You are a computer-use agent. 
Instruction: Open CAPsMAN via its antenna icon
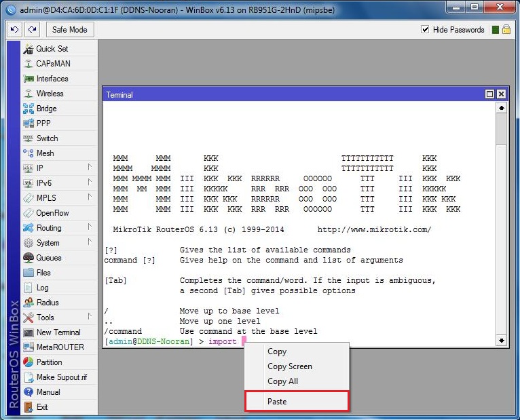(x=29, y=64)
